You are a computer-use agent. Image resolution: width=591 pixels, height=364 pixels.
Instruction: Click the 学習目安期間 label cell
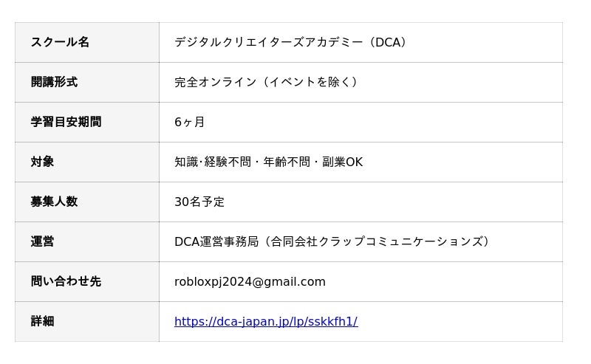click(66, 122)
